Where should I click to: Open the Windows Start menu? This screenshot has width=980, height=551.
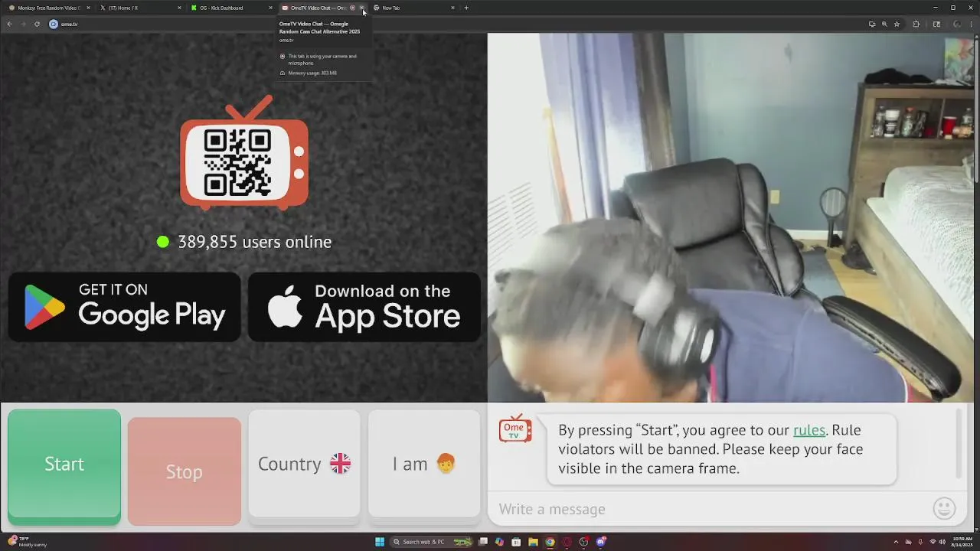tap(380, 542)
